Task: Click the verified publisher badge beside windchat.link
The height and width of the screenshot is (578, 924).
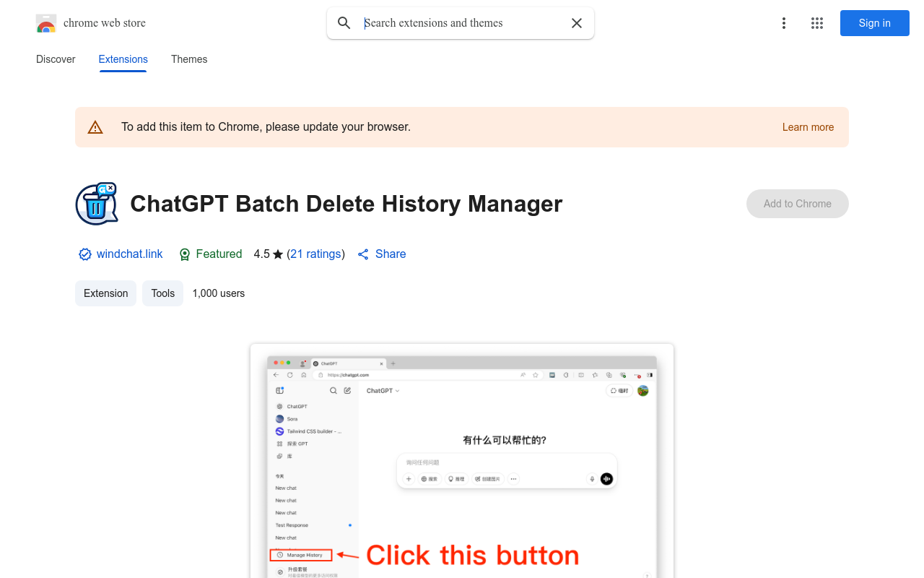Action: 84,254
